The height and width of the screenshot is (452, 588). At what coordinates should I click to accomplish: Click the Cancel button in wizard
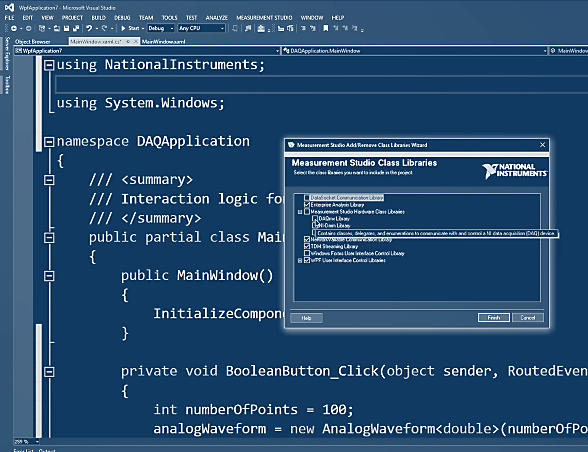point(528,318)
